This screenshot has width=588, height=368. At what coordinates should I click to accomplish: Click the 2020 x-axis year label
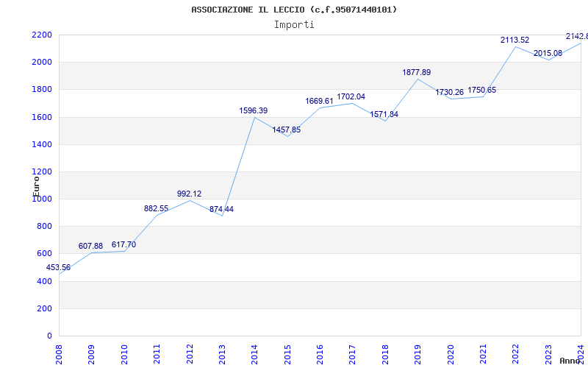point(451,354)
